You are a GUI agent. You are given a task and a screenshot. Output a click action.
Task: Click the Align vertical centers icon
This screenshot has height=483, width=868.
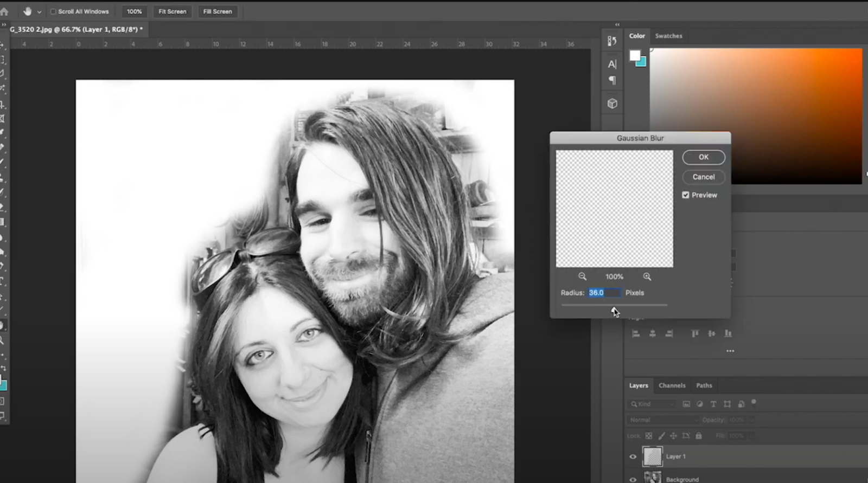click(711, 333)
